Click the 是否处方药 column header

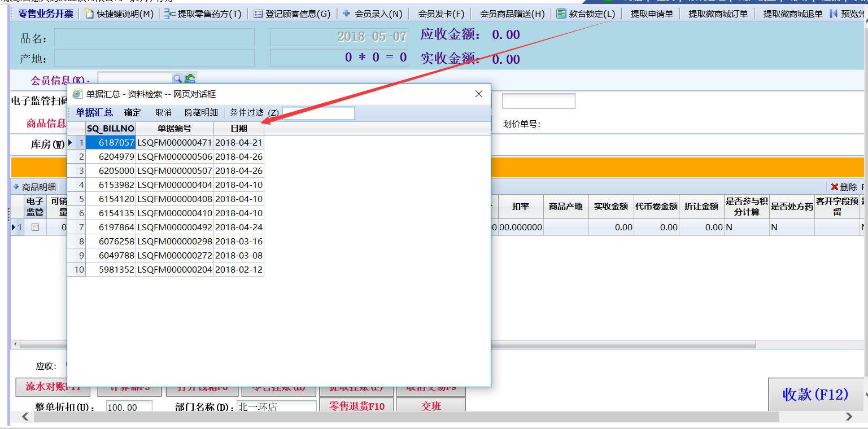pos(792,207)
